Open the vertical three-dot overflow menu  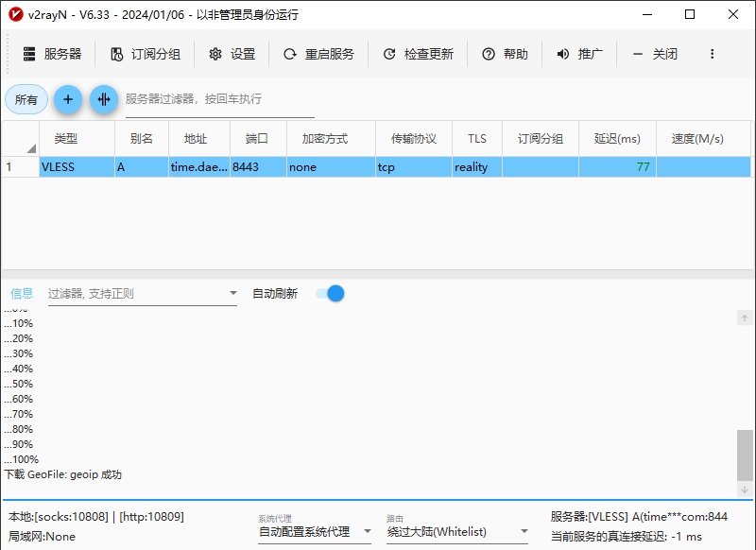(x=713, y=54)
